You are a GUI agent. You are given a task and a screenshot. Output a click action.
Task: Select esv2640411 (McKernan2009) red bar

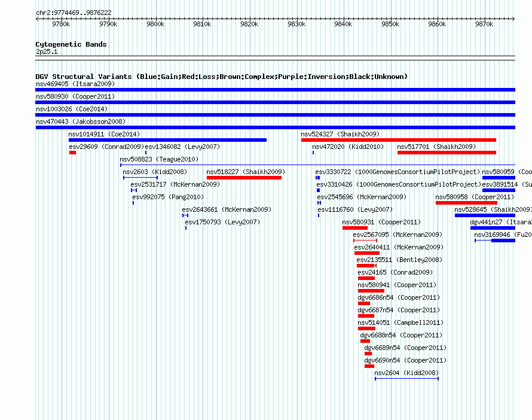click(367, 253)
